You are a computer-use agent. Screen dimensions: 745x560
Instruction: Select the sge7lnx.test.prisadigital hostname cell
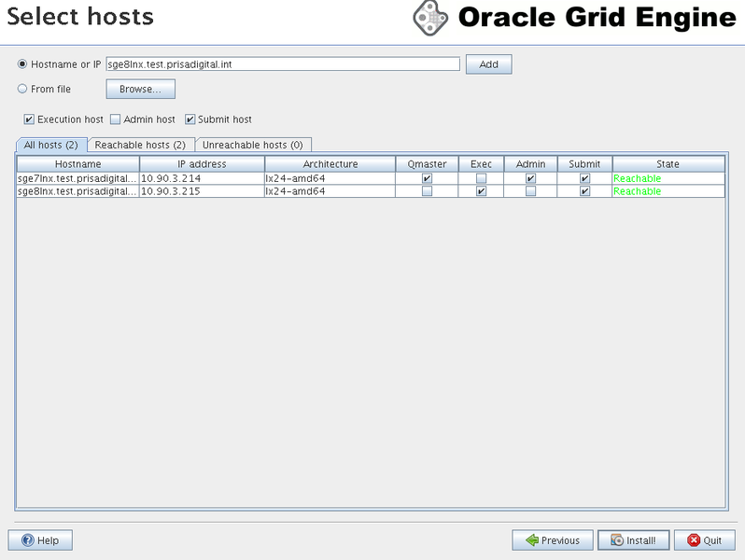point(77,178)
